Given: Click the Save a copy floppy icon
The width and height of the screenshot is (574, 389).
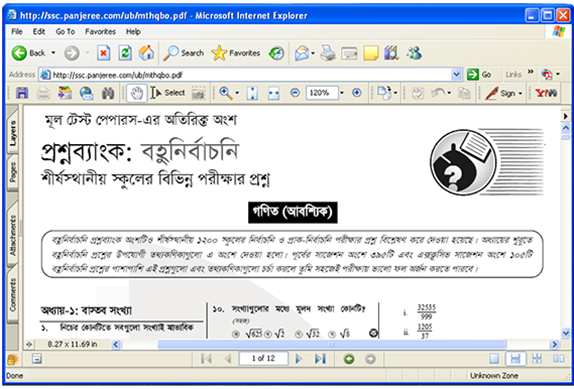Looking at the screenshot, I should (x=22, y=93).
